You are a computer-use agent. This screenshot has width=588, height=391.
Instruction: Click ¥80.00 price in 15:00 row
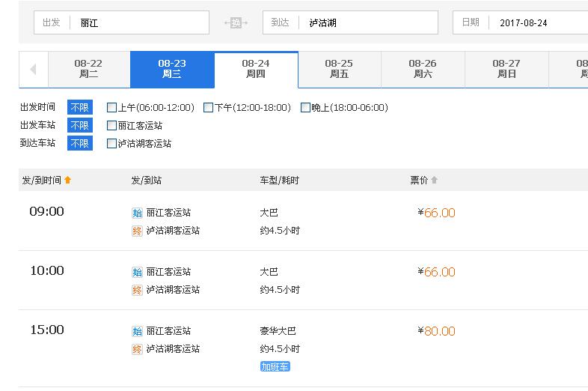(x=436, y=331)
